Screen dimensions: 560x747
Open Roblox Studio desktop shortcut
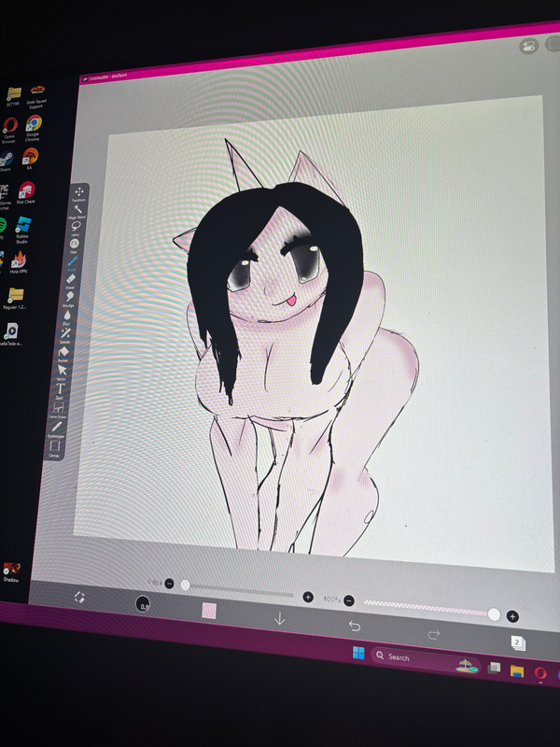click(22, 230)
